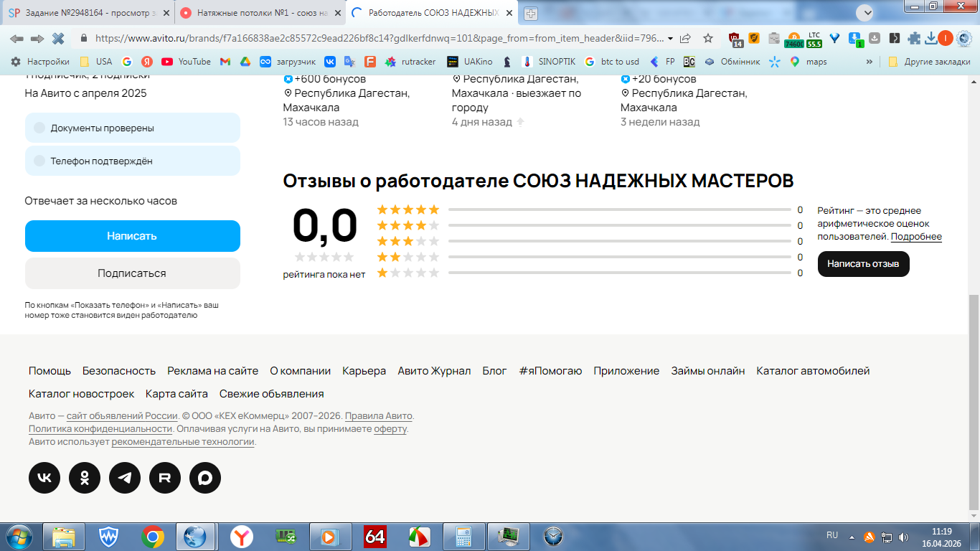Open 'Каталог новостроек' footer link
Screen dimensions: 980x551
point(81,394)
